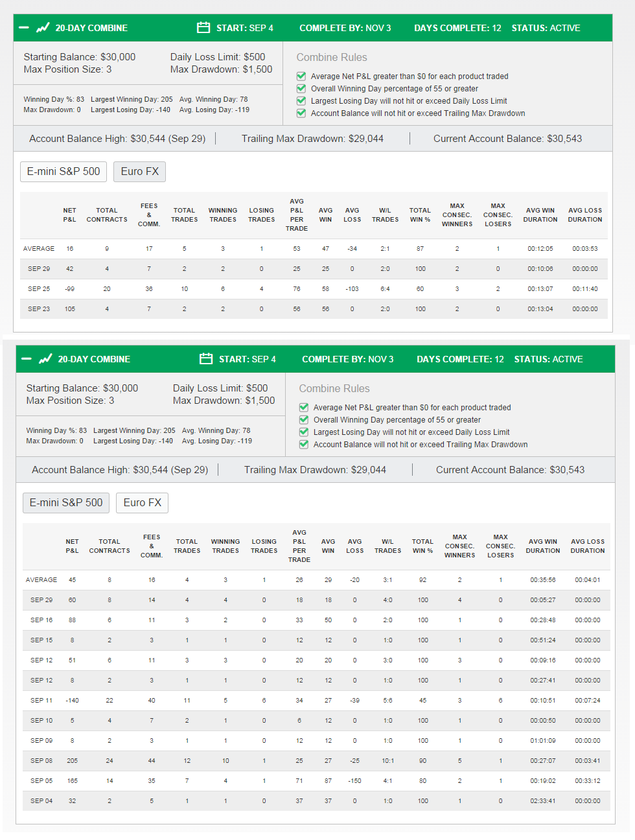Collapse the lower 20-Day Combine panel with minus icon
The height and width of the screenshot is (840, 635).
(27, 359)
